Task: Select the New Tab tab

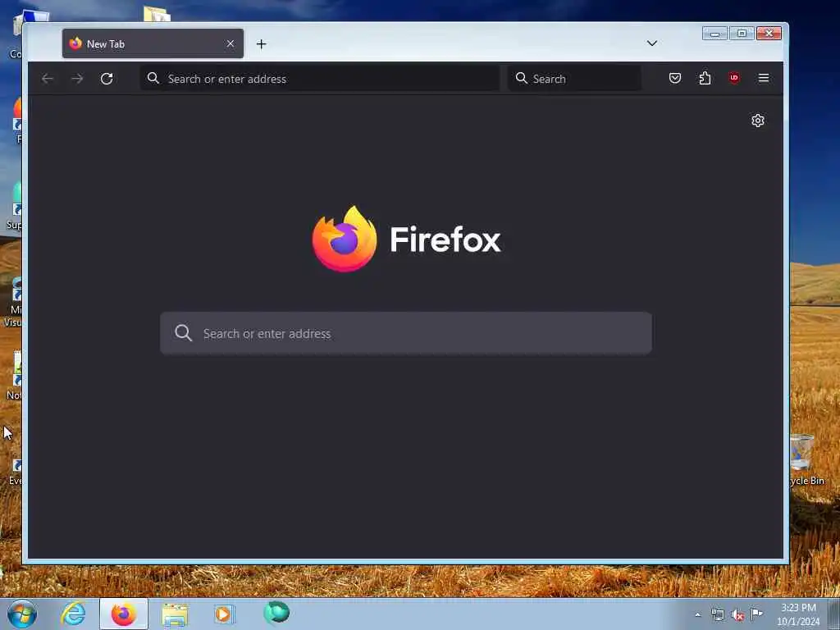Action: point(153,44)
